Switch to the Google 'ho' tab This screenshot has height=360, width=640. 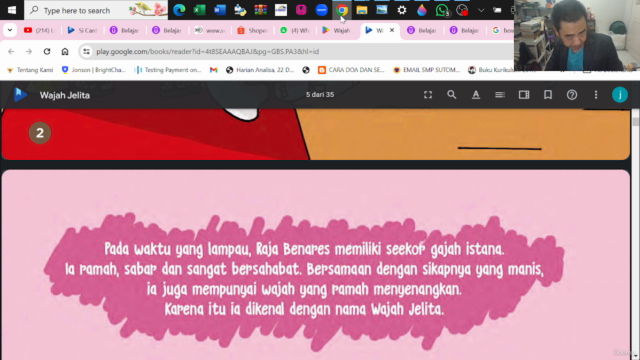pyautogui.click(x=502, y=30)
